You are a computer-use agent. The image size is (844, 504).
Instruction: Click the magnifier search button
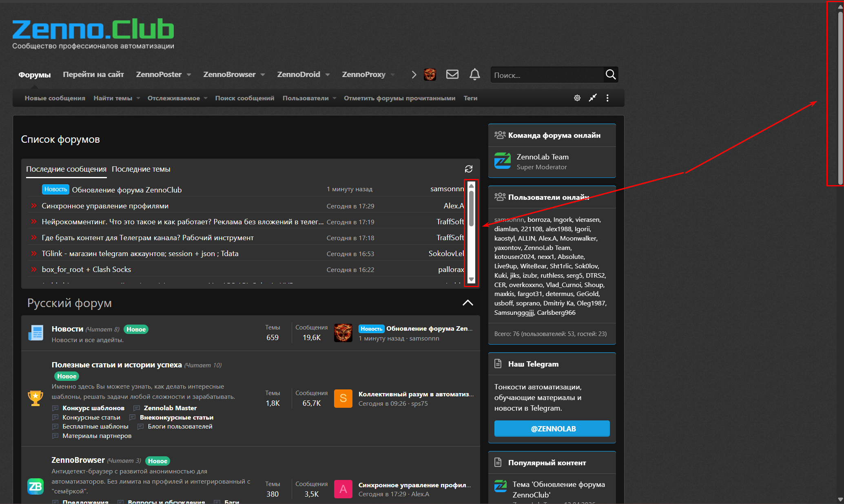pos(611,75)
